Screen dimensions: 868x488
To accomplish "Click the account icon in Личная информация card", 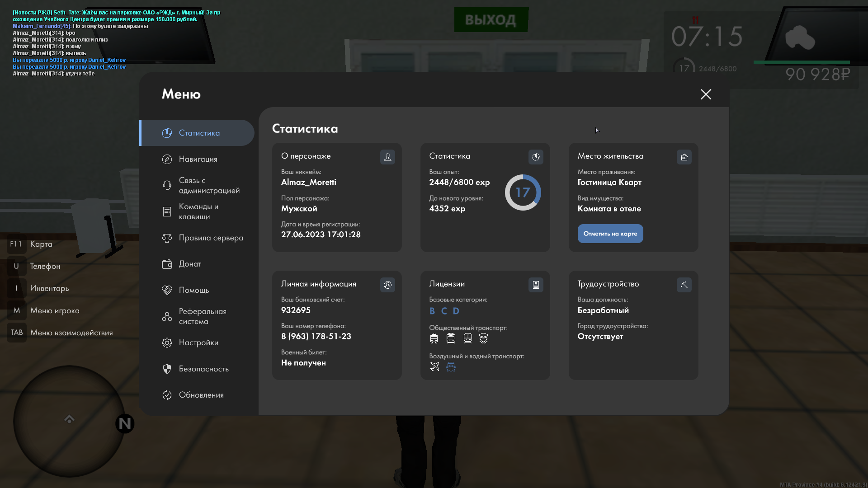I will click(x=387, y=285).
